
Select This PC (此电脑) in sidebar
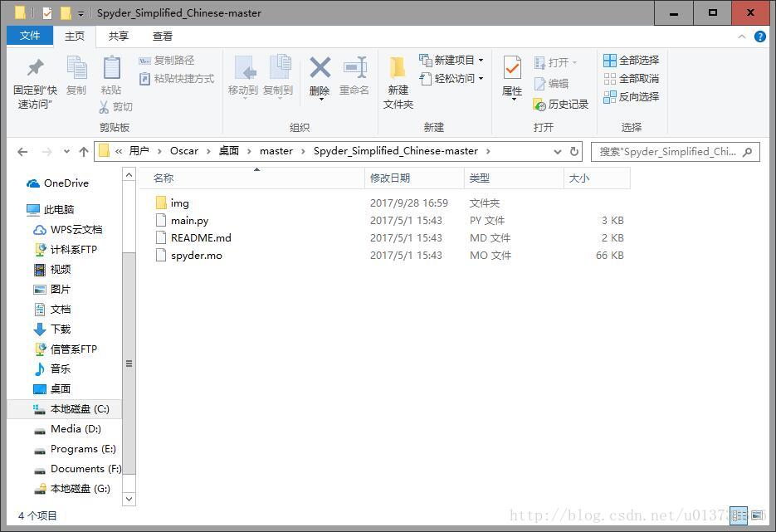click(x=50, y=210)
